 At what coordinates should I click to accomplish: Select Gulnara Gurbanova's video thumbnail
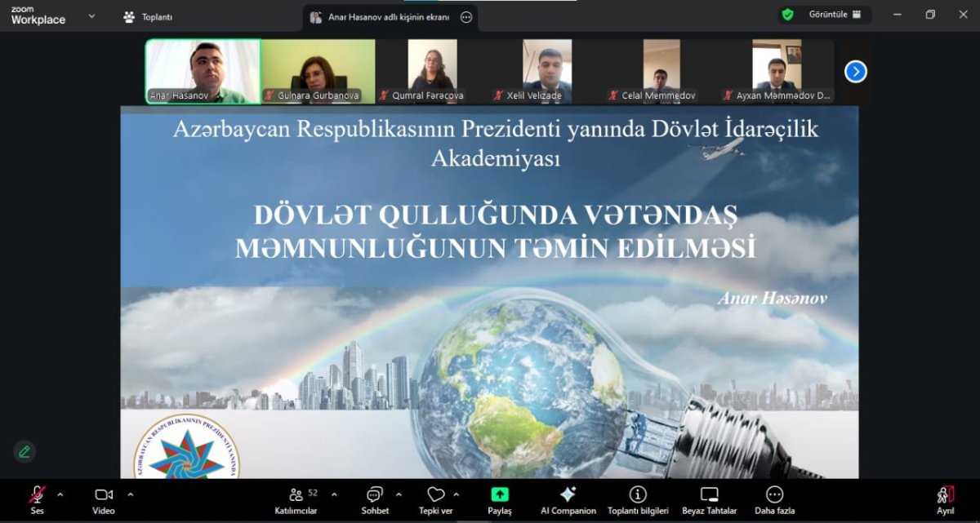(318, 71)
